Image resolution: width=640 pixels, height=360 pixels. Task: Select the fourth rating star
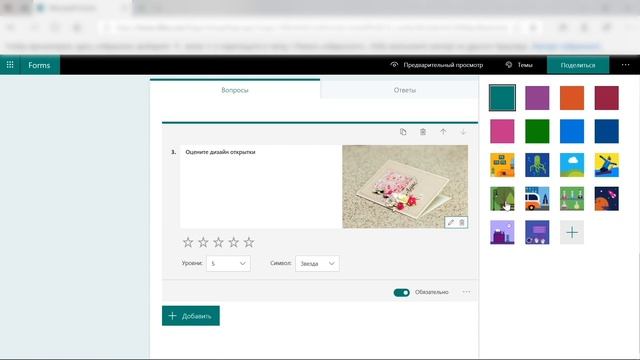[233, 242]
